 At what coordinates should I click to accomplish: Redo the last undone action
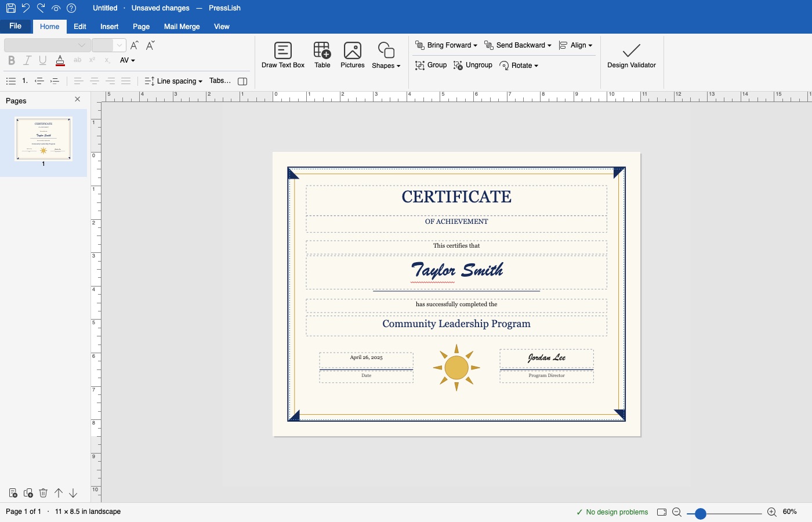pos(41,8)
